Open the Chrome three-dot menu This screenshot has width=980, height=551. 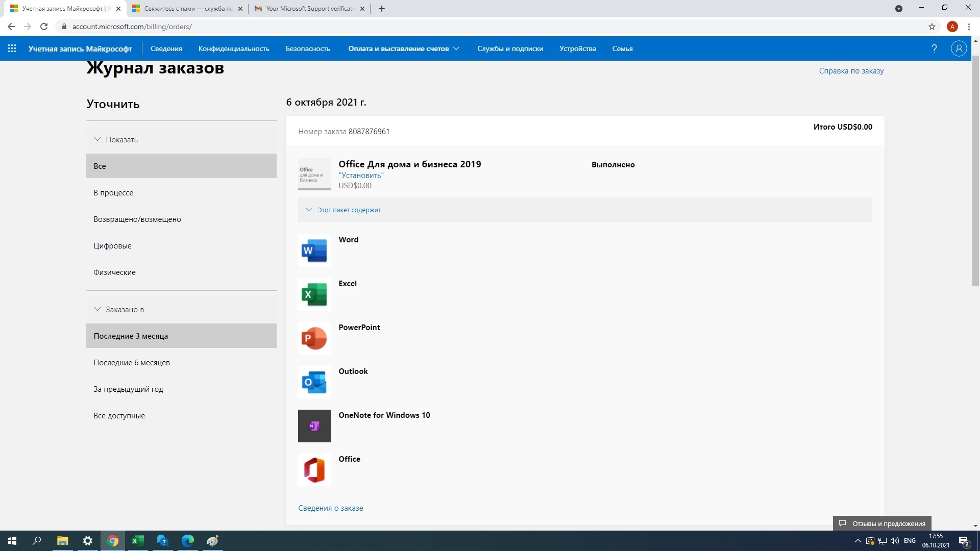(969, 27)
